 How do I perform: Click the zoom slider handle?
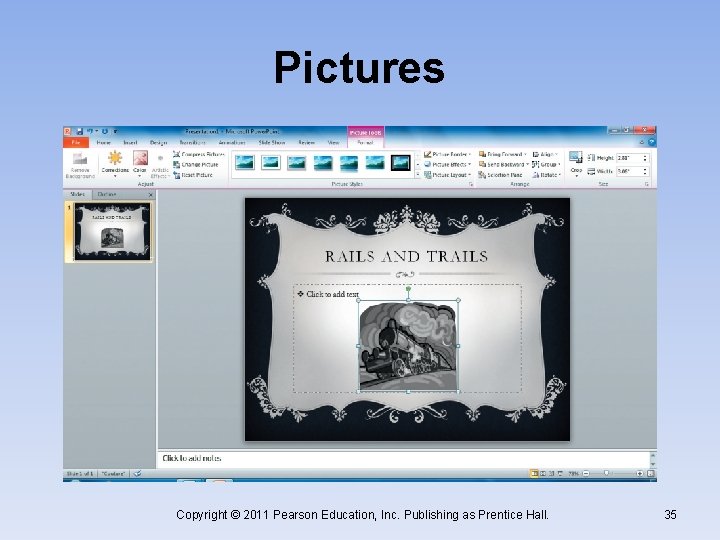coord(607,473)
